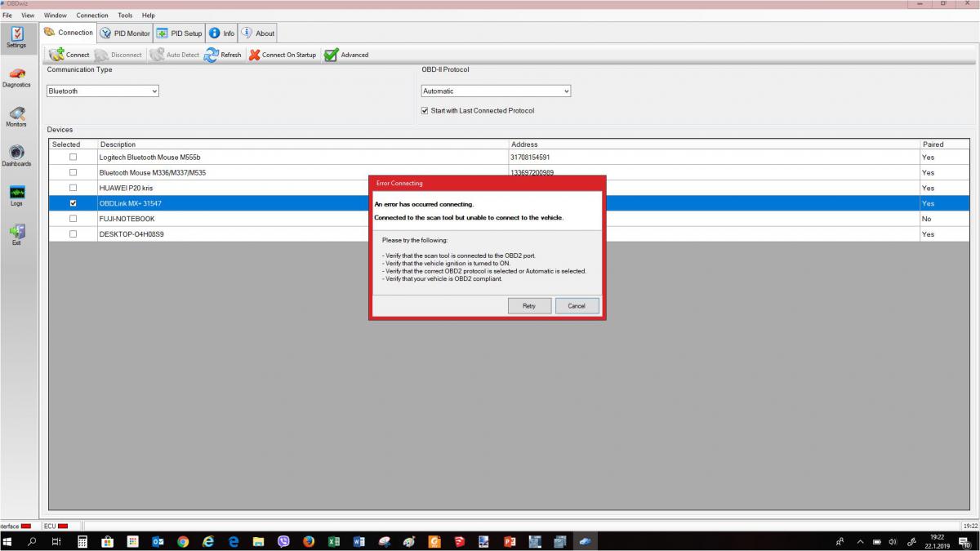Open File Explorer from the taskbar
The height and width of the screenshot is (551, 980).
point(258,541)
